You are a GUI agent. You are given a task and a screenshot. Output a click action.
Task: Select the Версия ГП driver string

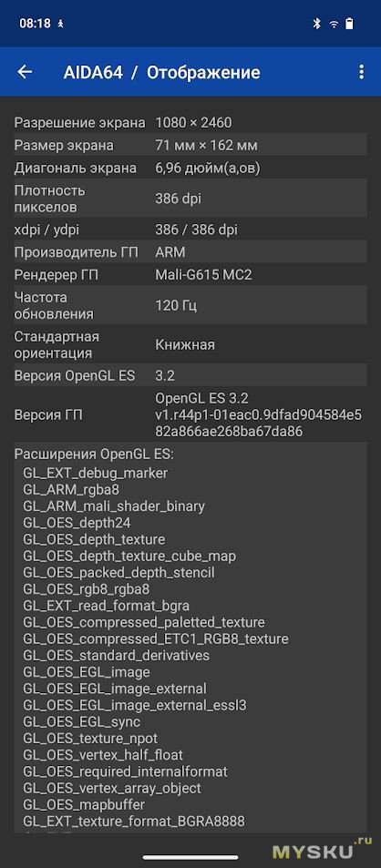[x=259, y=414]
